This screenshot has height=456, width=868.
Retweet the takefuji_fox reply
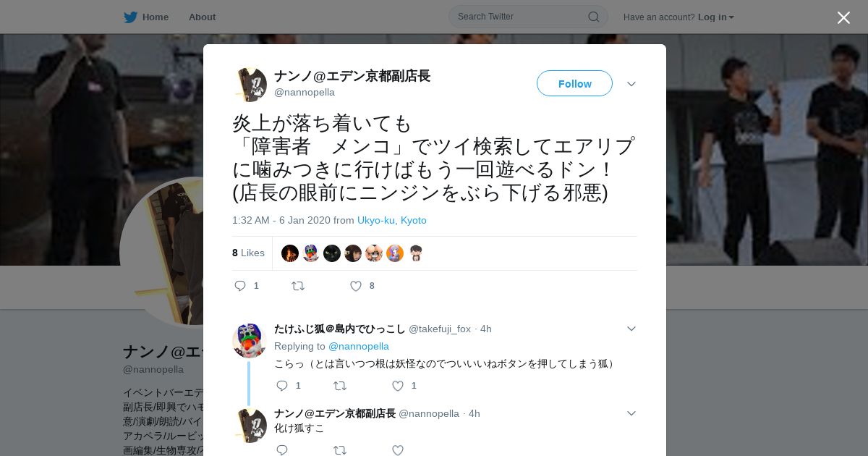click(339, 386)
